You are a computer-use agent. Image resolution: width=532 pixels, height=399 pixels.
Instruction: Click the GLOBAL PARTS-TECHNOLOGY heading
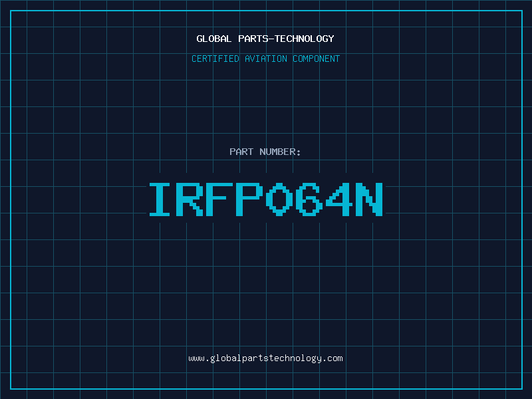(265, 39)
